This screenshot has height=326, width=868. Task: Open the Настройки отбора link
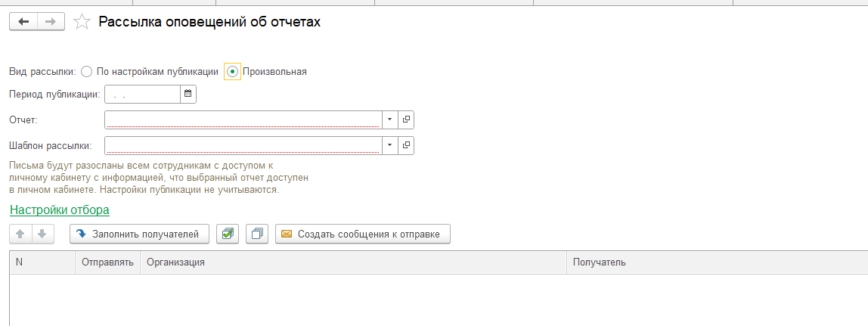click(60, 210)
